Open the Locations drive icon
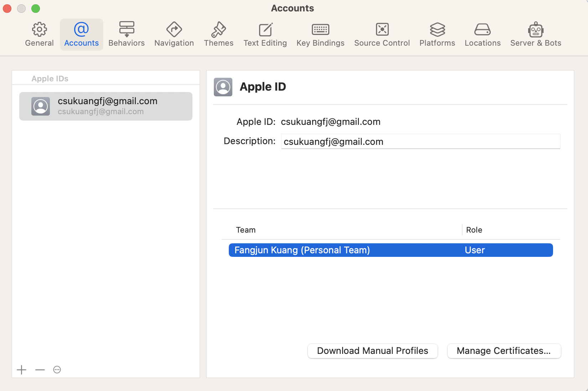This screenshot has height=391, width=588. pos(483,29)
